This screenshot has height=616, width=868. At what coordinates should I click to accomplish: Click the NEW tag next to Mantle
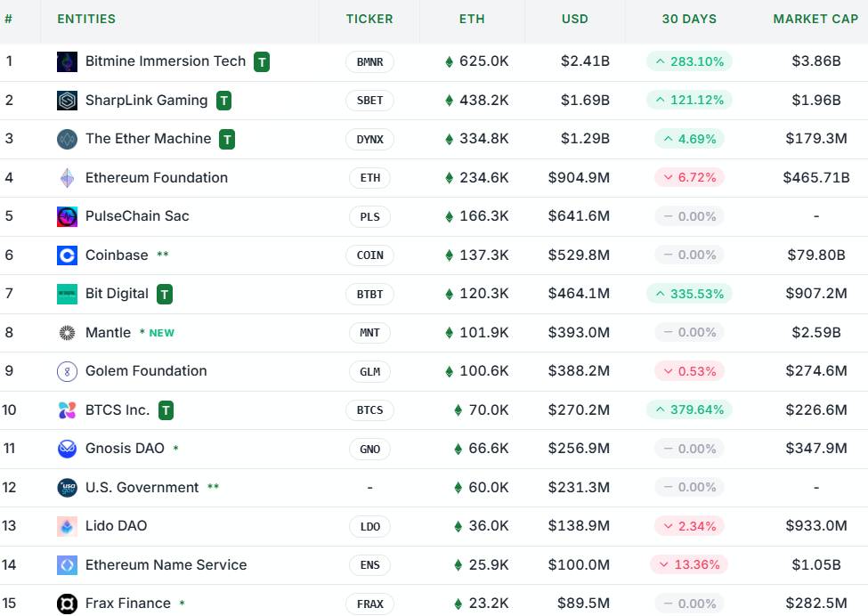pyautogui.click(x=162, y=333)
